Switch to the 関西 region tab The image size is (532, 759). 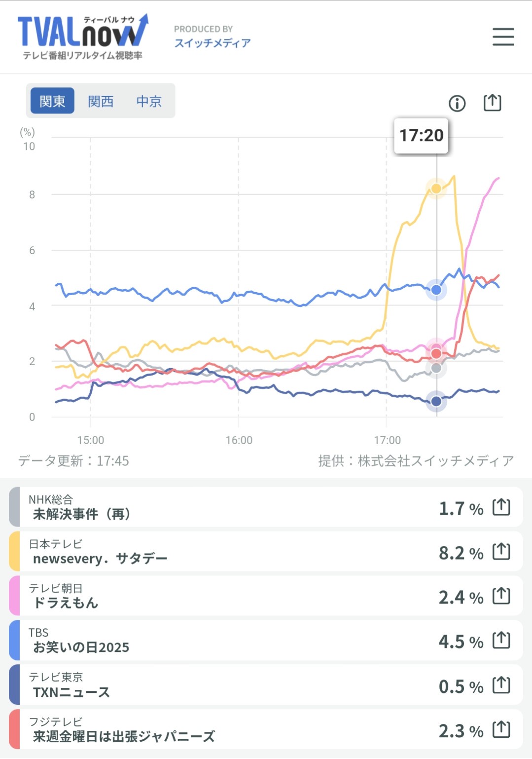pos(101,101)
